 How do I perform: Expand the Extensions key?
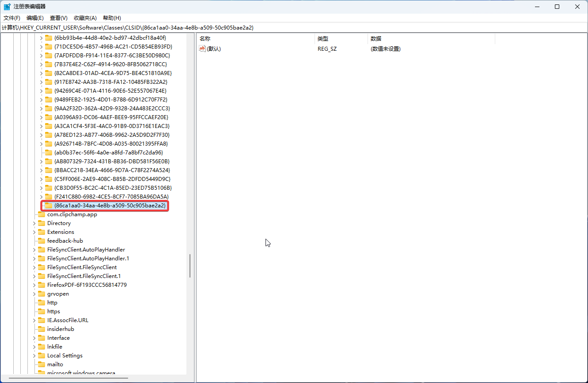(34, 232)
